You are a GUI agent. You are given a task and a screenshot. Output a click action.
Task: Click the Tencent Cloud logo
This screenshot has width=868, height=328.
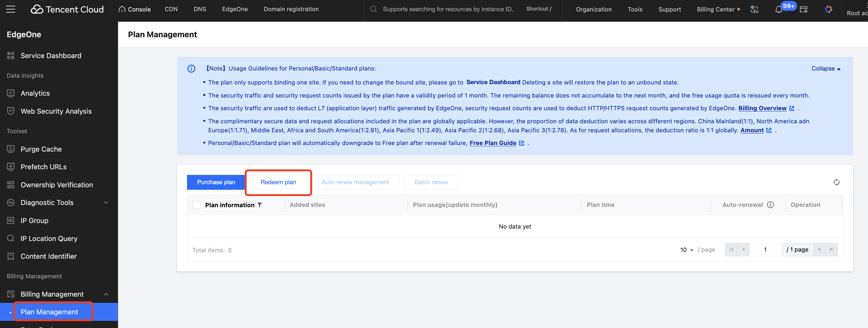67,9
